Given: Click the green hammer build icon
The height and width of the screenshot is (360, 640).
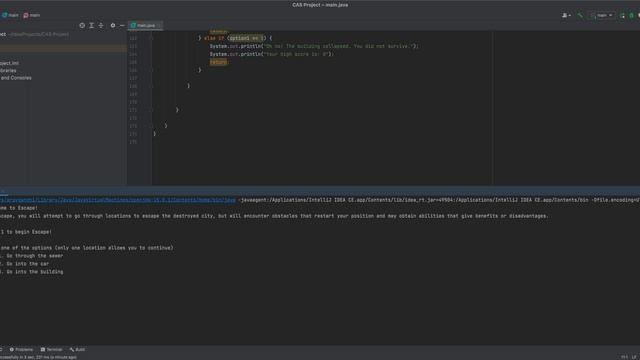Looking at the screenshot, I should coord(580,16).
